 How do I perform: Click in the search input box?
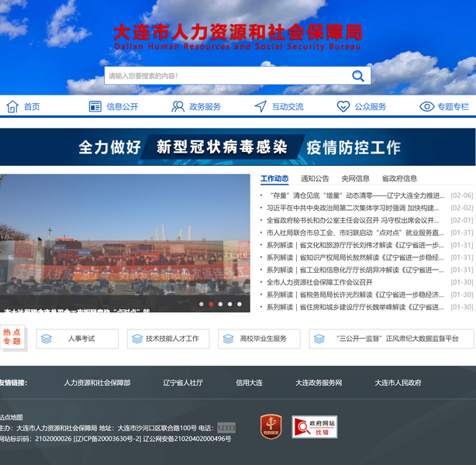pyautogui.click(x=225, y=76)
